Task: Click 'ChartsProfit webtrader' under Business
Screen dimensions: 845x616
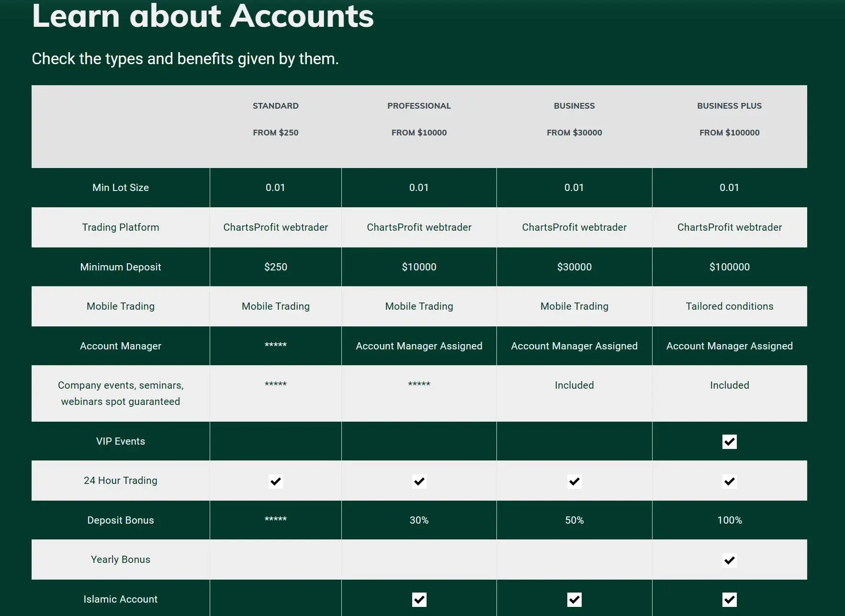Action: tap(574, 227)
